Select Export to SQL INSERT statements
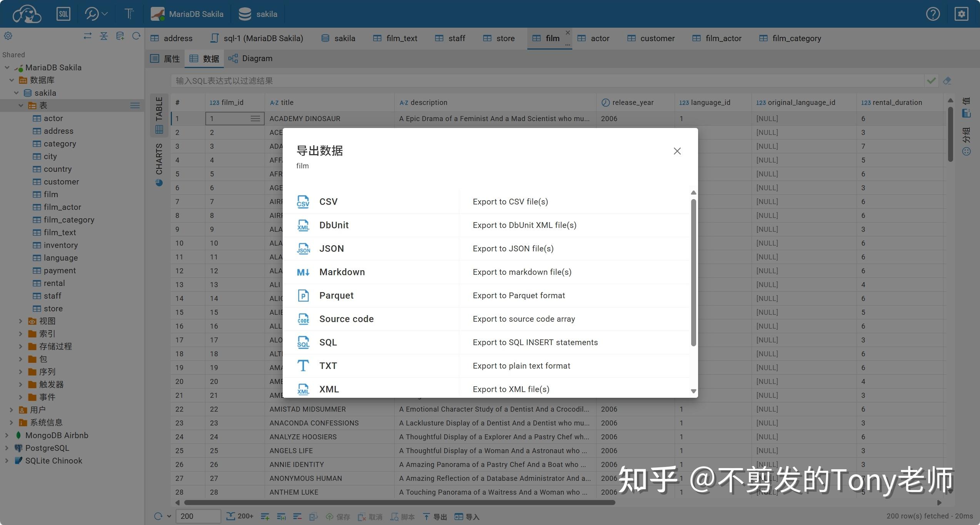The height and width of the screenshot is (525, 980). pyautogui.click(x=488, y=342)
